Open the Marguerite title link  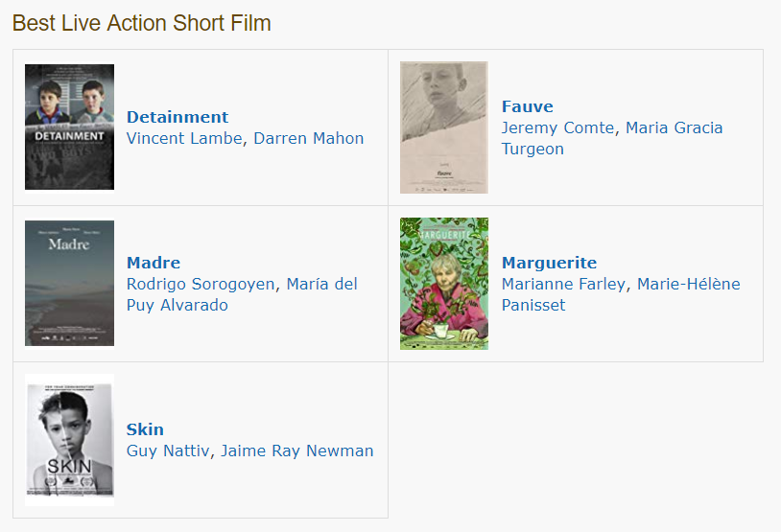549,263
